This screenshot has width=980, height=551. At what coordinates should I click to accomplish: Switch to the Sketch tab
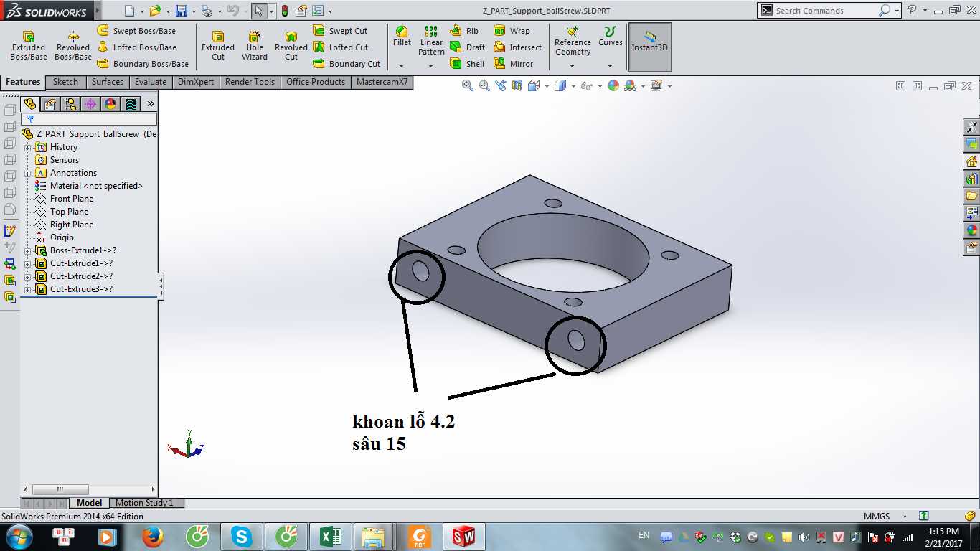pos(65,82)
